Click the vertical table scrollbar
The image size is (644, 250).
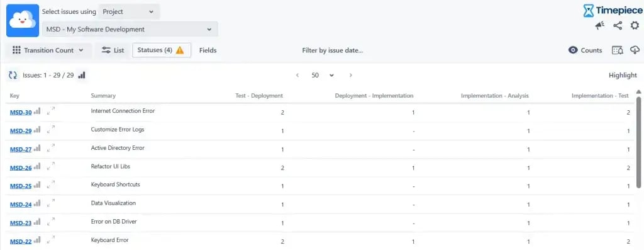click(x=639, y=142)
